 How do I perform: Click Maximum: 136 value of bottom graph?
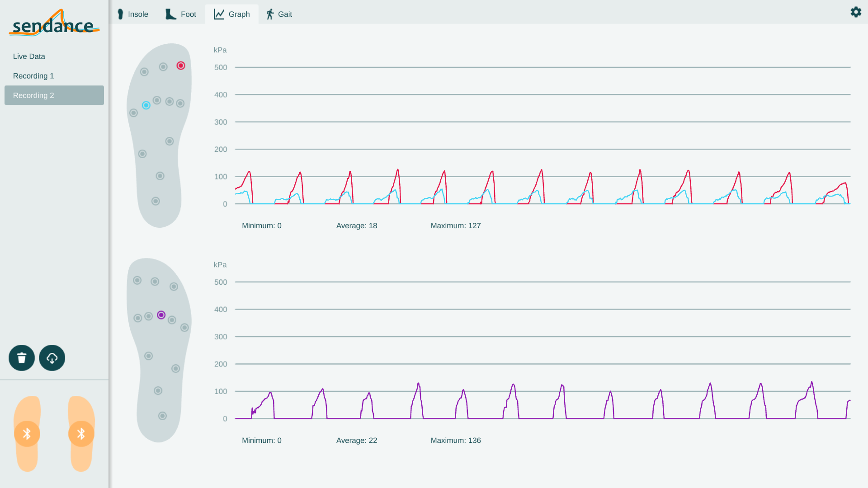pyautogui.click(x=456, y=440)
